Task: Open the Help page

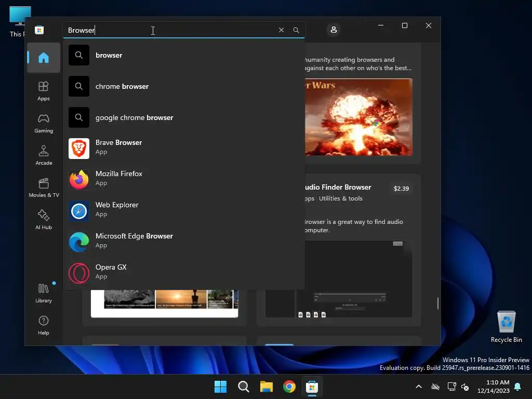Action: [x=44, y=325]
